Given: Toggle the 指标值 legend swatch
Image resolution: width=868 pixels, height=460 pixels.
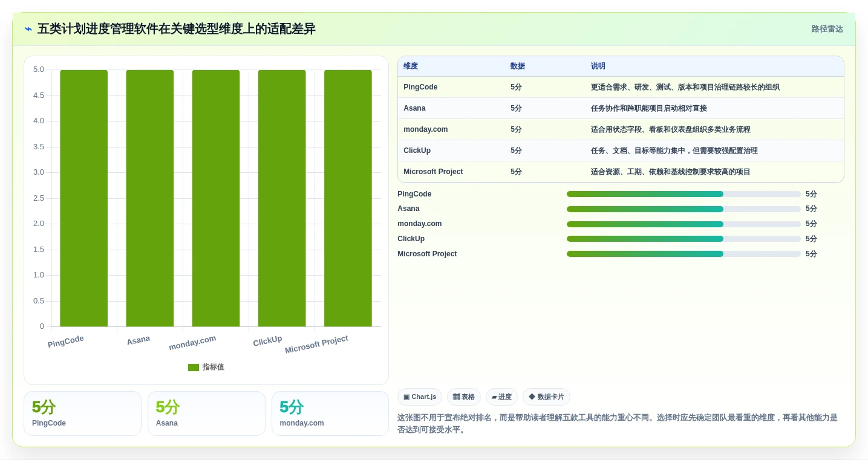Looking at the screenshot, I should [x=194, y=368].
